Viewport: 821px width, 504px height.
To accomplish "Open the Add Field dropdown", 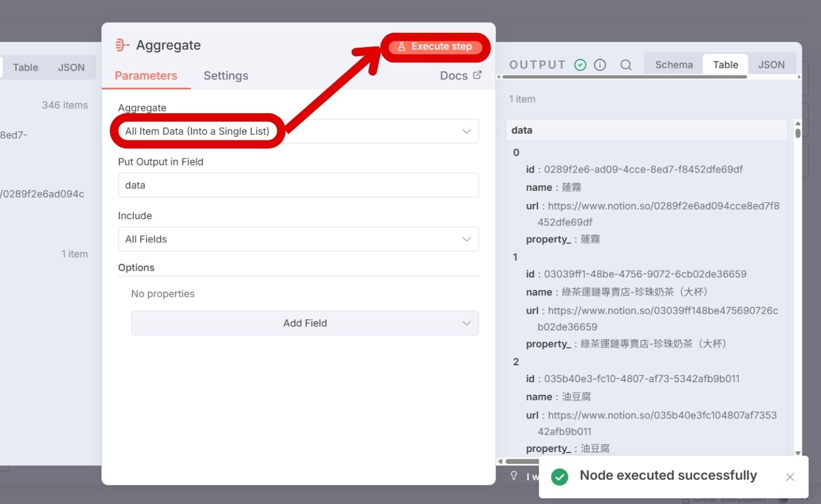I will tap(305, 323).
